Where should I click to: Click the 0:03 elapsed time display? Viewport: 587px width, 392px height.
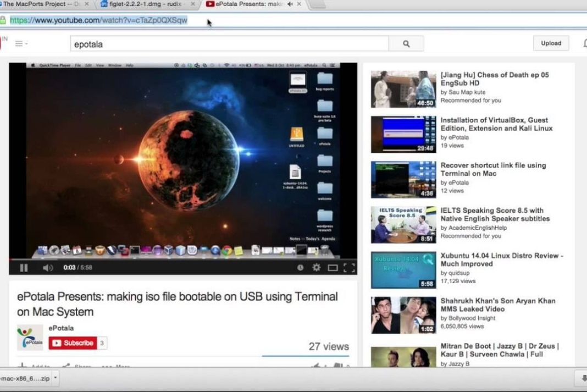[69, 268]
